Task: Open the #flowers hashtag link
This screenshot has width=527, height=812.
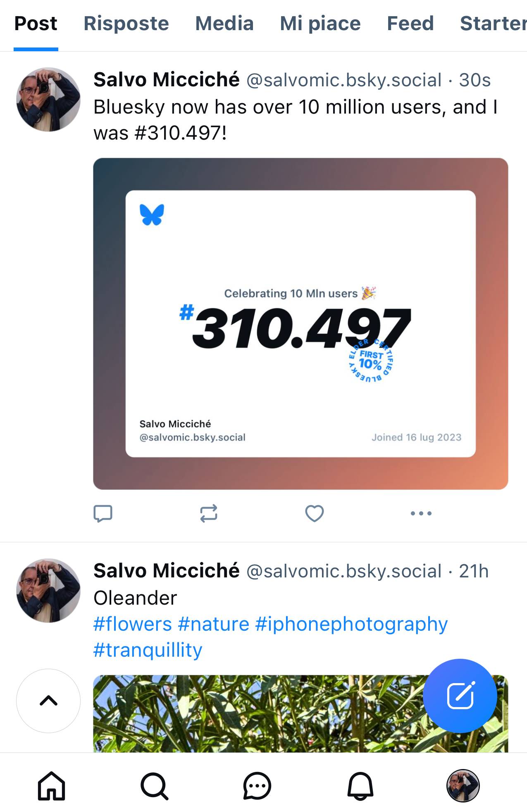Action: (133, 624)
